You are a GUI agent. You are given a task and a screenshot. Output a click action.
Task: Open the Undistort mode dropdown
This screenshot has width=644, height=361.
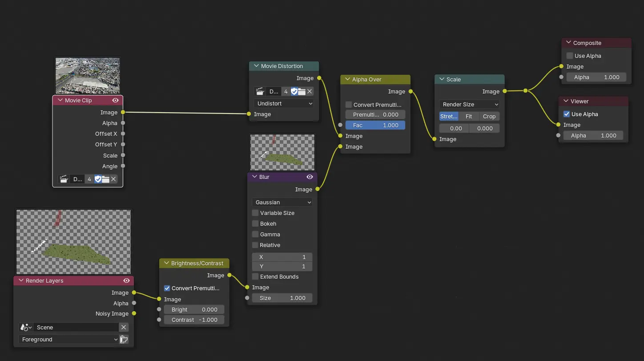coord(284,103)
